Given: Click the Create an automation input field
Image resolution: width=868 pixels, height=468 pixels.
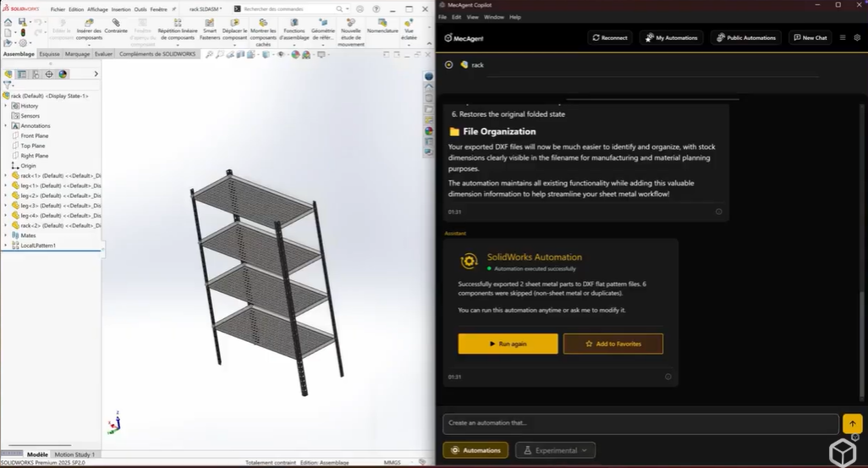Looking at the screenshot, I should pyautogui.click(x=640, y=422).
